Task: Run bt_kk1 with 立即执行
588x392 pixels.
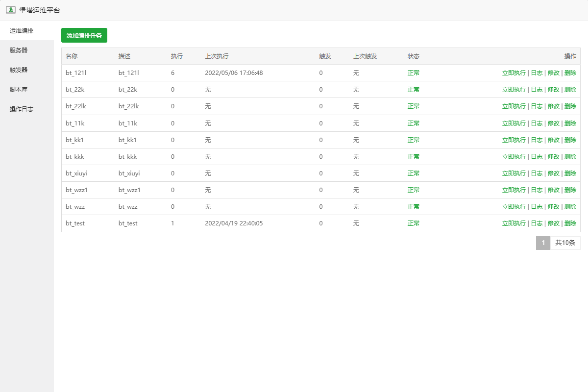Action: [514, 140]
